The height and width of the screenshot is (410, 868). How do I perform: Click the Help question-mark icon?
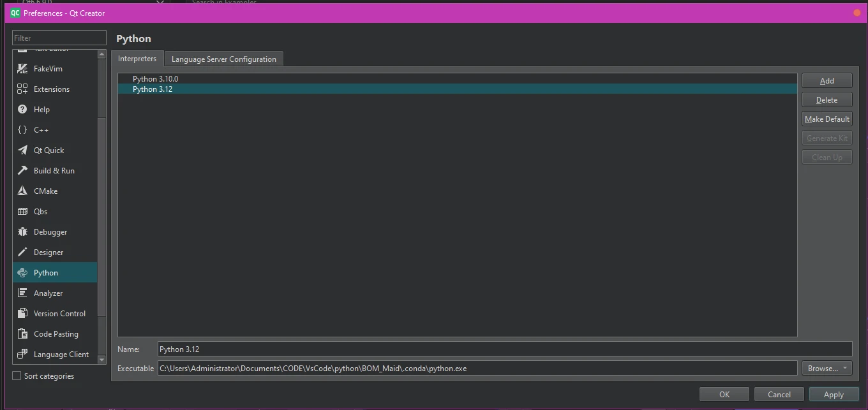pyautogui.click(x=22, y=110)
